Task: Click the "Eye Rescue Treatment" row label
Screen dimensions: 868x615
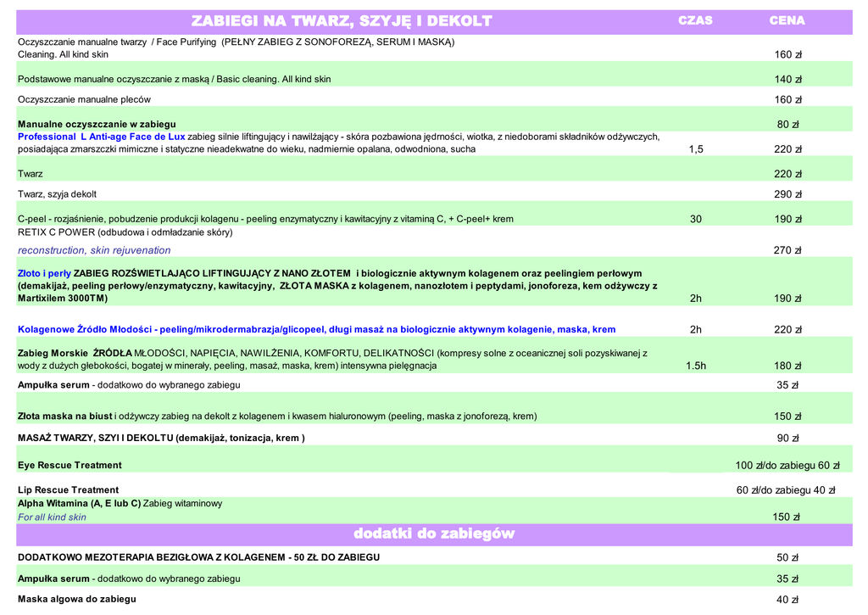Action: tap(70, 465)
